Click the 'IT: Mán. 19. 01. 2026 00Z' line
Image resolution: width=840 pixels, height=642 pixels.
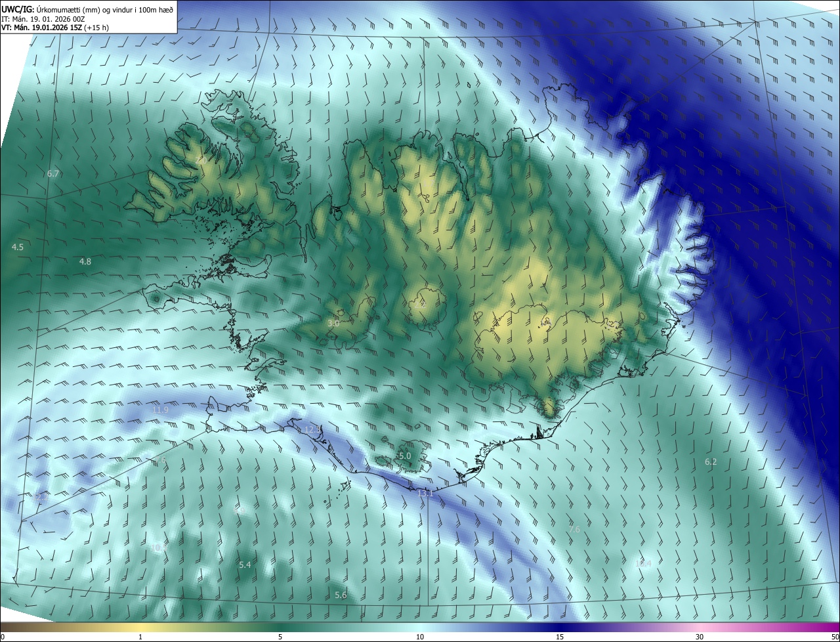click(43, 18)
